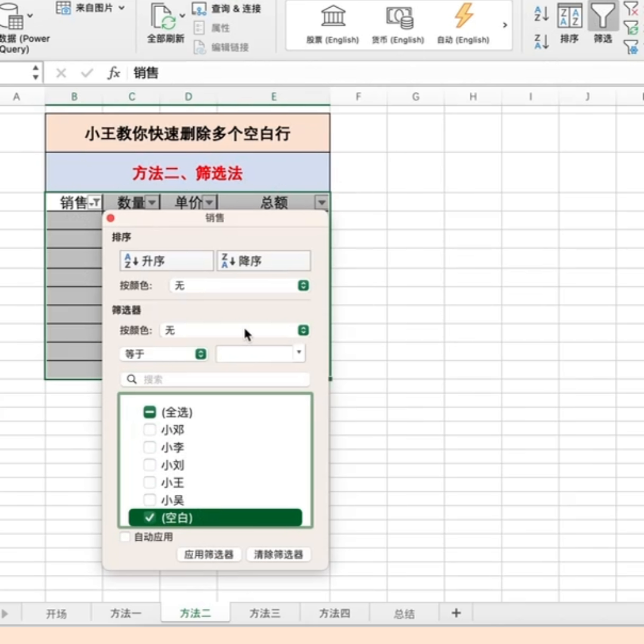Open the 单价 column filter dropdown
Screen dimensions: 644x644
click(209, 202)
